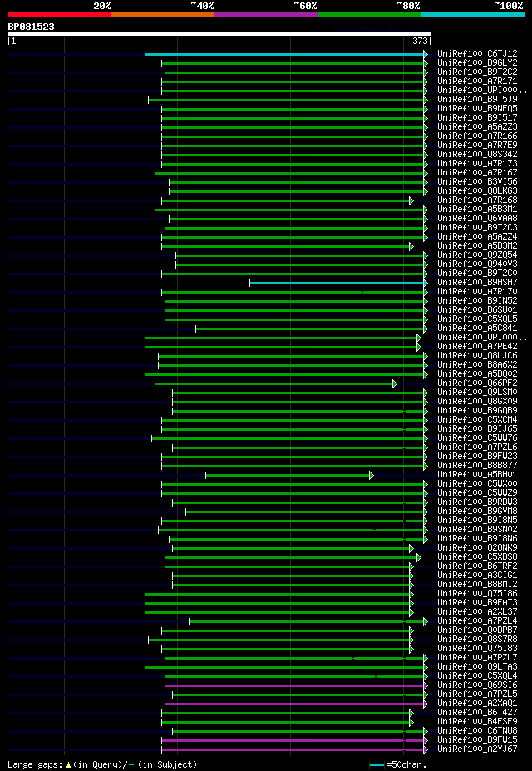Viewport: 532px width, 771px height.
Task: Open the UniRef100_A5BH01 entry
Action: coord(477,476)
